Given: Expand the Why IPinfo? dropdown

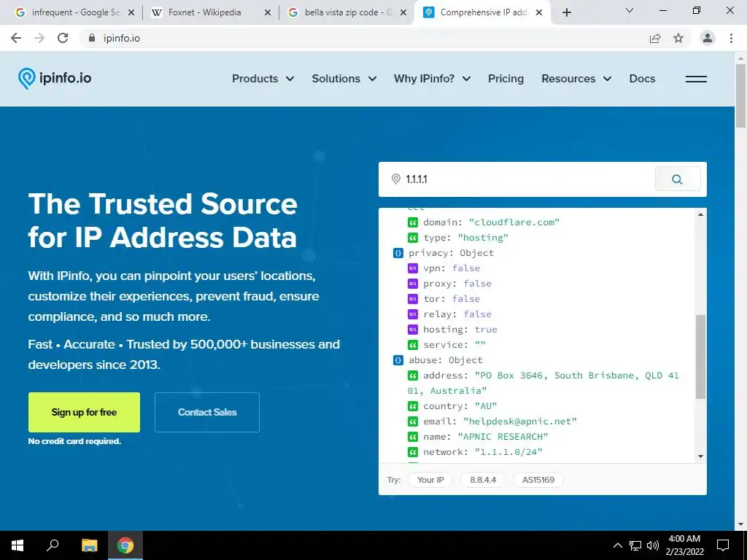Looking at the screenshot, I should pos(432,79).
